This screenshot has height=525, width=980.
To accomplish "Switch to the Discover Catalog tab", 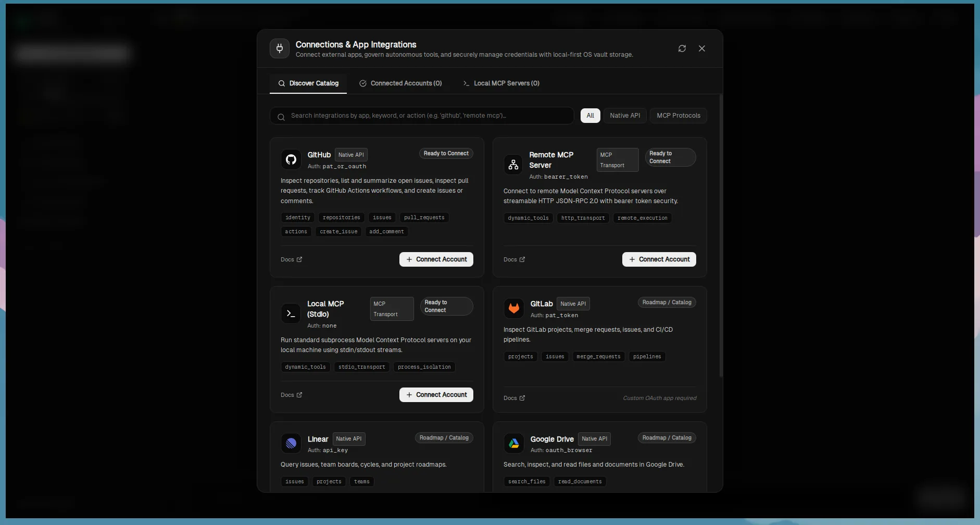I will pyautogui.click(x=308, y=83).
